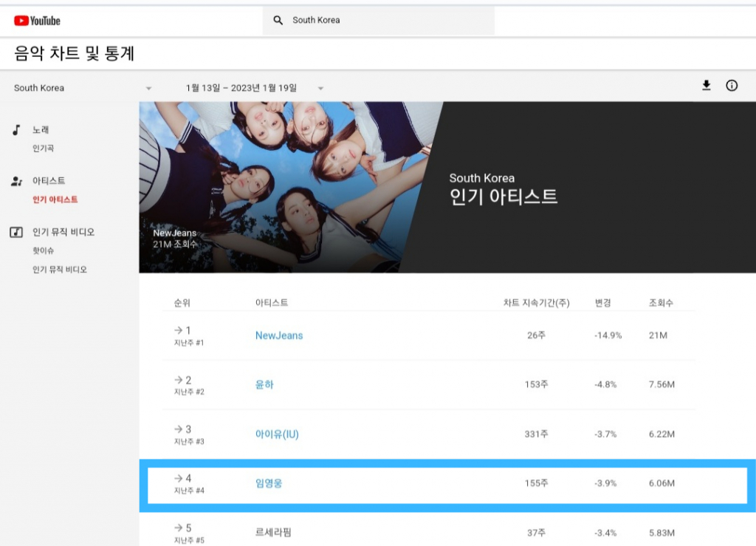Screen dimensions: 756x546
Task: Click the YouTube logo
Action: point(37,21)
